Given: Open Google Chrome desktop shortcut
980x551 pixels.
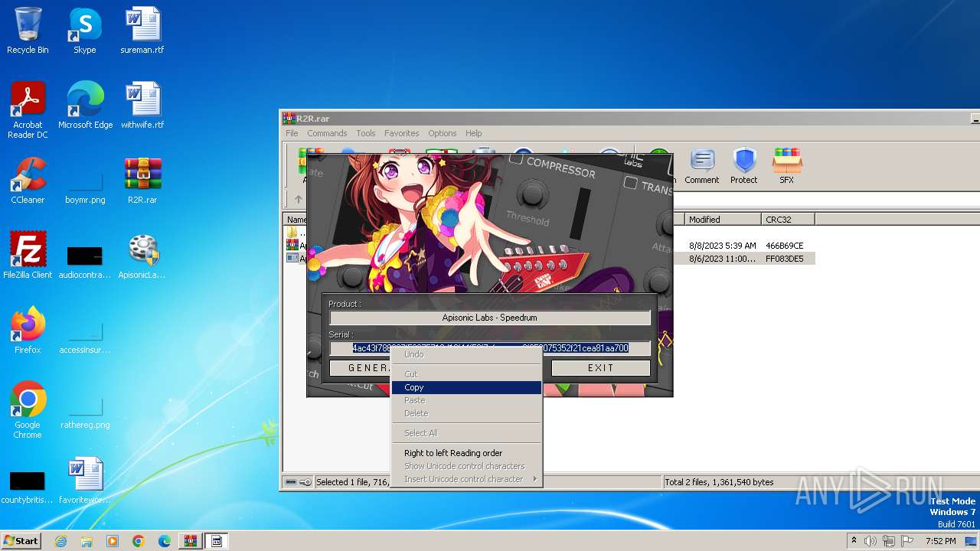Looking at the screenshot, I should (28, 410).
